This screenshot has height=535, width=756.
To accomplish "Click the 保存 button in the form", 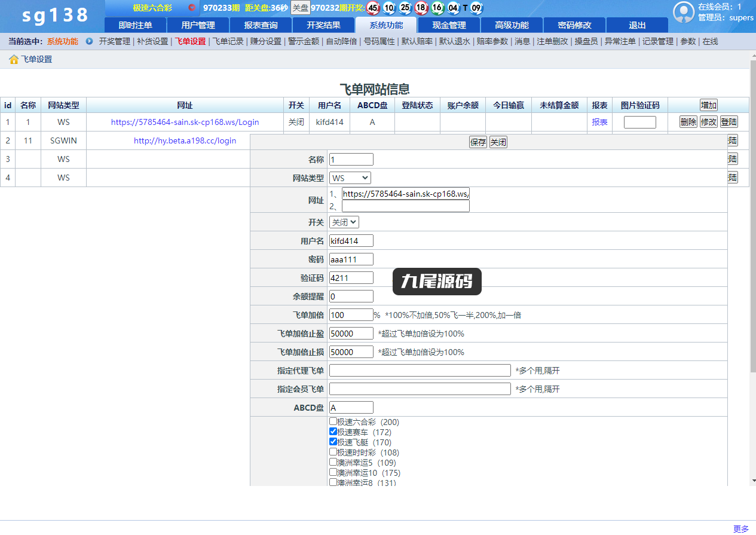I will point(478,142).
